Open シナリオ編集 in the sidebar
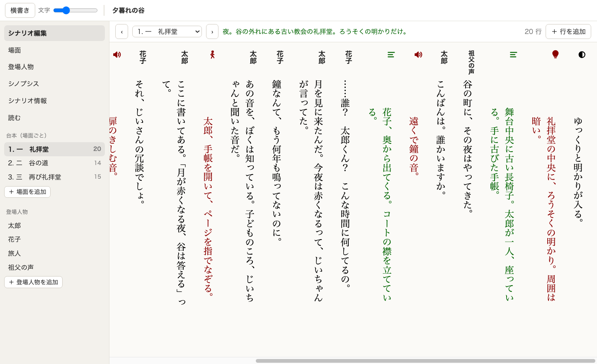 54,33
